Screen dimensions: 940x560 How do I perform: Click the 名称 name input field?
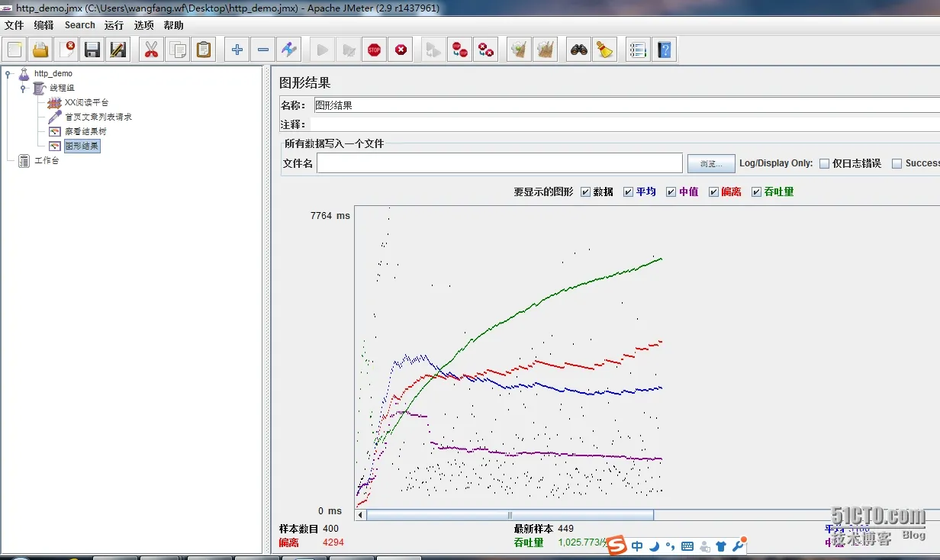coord(626,105)
